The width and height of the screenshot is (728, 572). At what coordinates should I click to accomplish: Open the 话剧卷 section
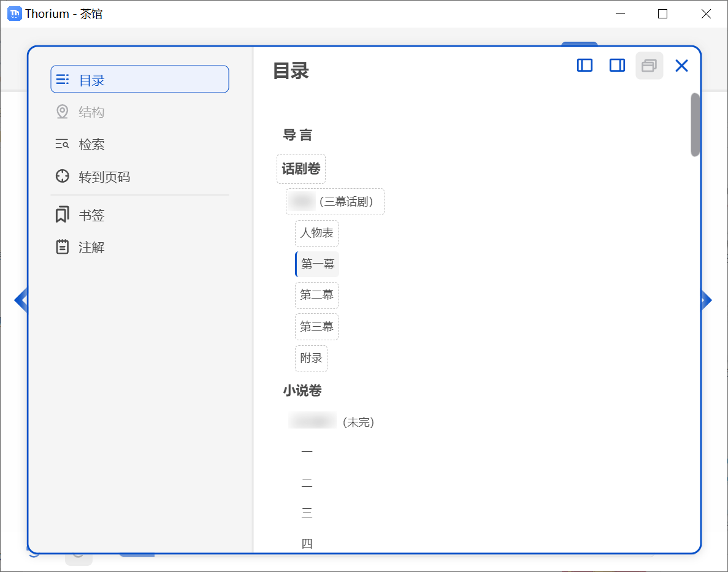301,168
